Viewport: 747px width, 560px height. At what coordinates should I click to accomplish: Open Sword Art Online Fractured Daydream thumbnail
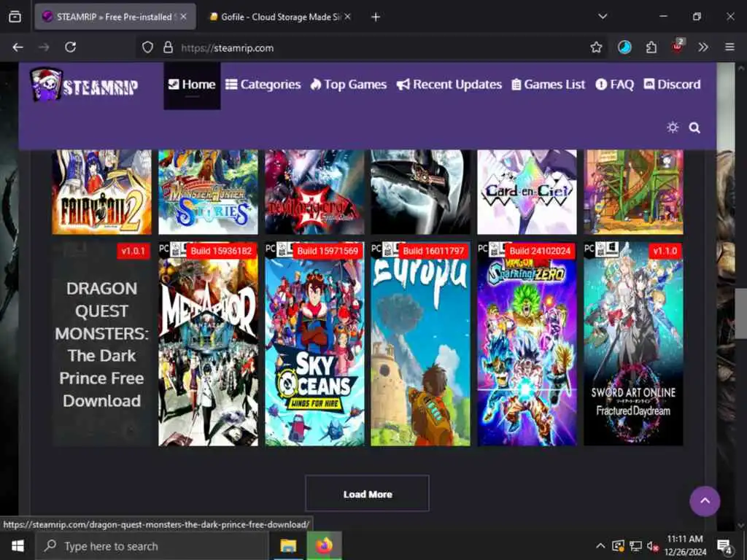pyautogui.click(x=633, y=344)
